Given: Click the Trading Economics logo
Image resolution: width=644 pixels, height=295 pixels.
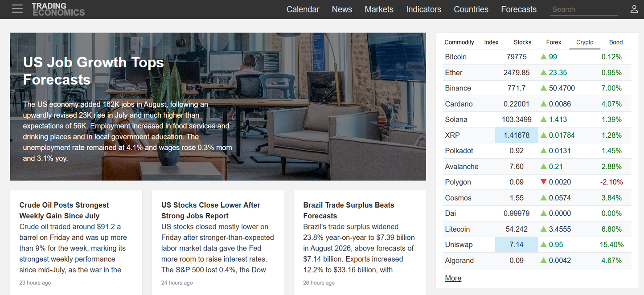Looking at the screenshot, I should pyautogui.click(x=58, y=9).
